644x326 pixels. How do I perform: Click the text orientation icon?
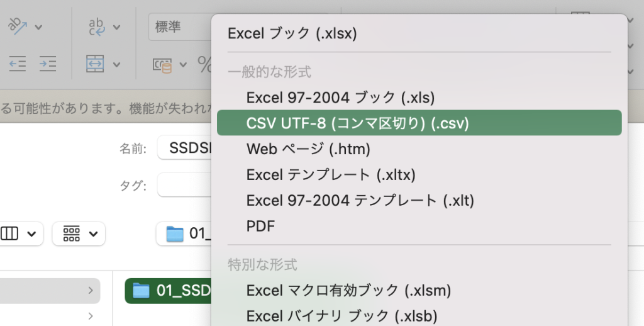click(18, 26)
